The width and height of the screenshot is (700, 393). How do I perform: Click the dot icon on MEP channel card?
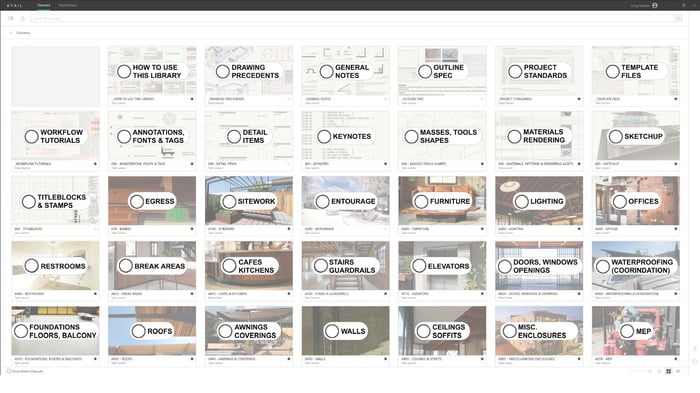click(675, 359)
